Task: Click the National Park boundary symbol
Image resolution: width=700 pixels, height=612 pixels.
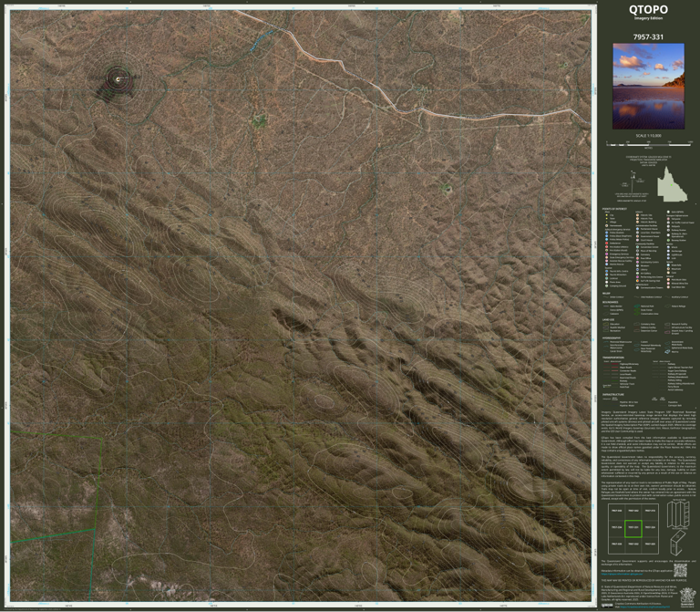Action: [636, 306]
